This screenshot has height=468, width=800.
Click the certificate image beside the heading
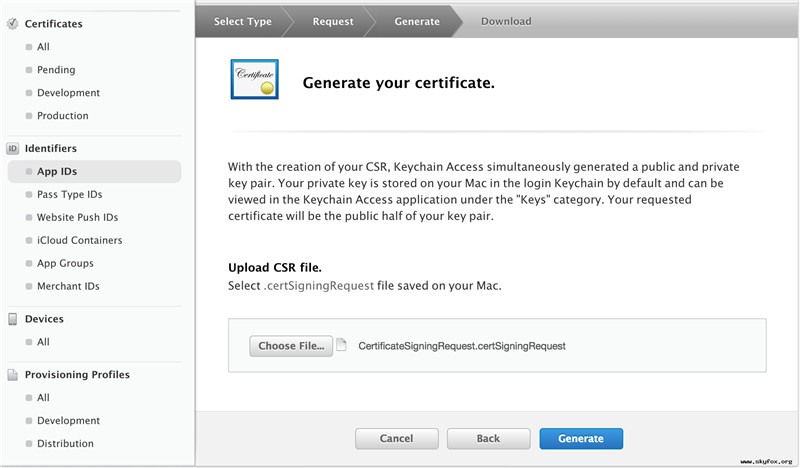pyautogui.click(x=255, y=81)
